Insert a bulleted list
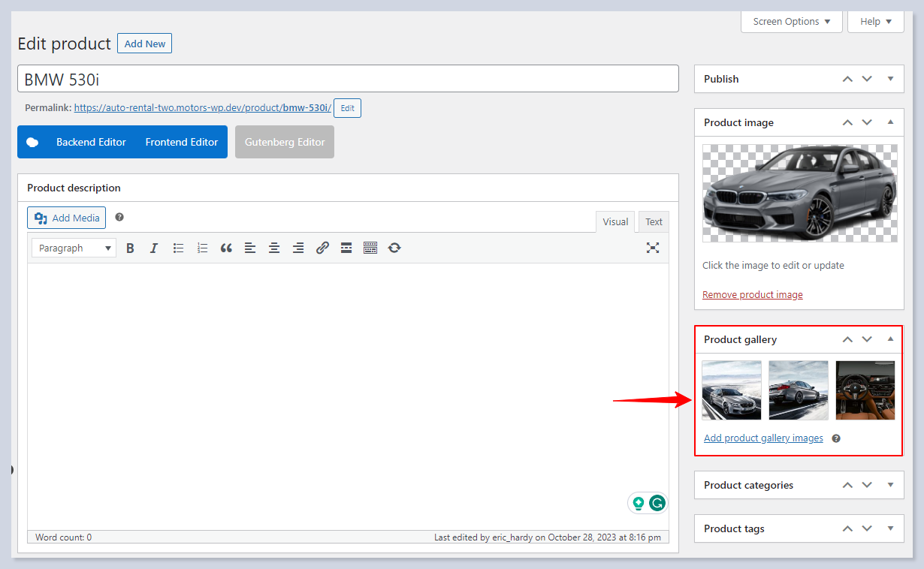Viewport: 924px width, 569px height. [178, 248]
